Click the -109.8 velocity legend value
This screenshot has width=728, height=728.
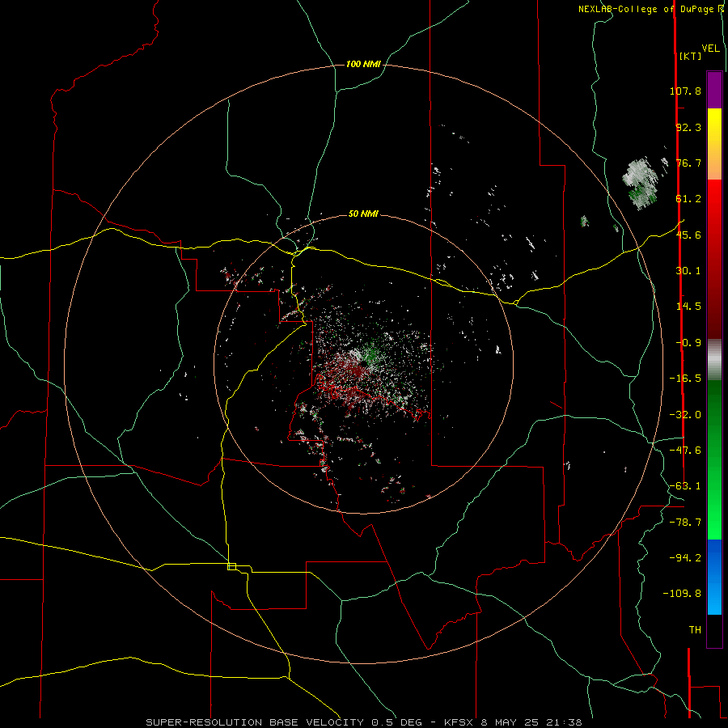(682, 594)
